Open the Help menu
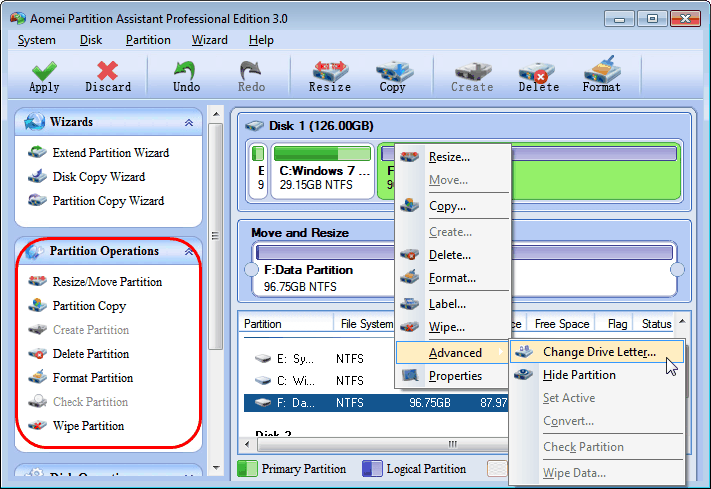This screenshot has width=711, height=489. coord(261,40)
